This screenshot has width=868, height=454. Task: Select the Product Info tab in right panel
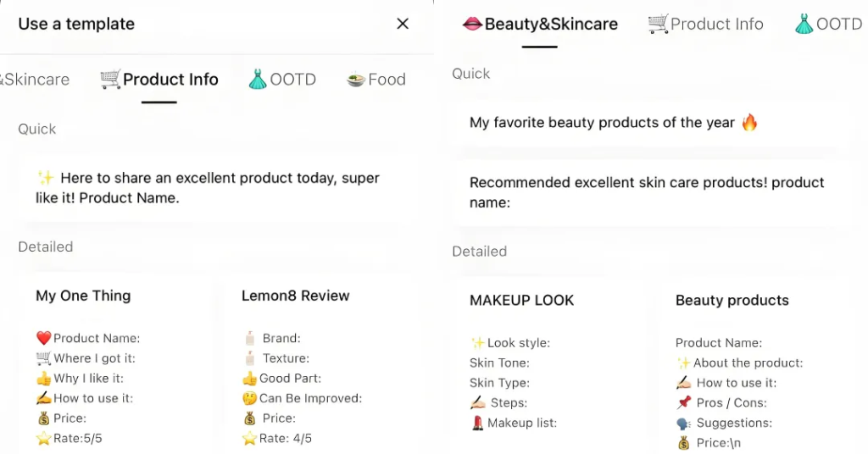coord(706,24)
